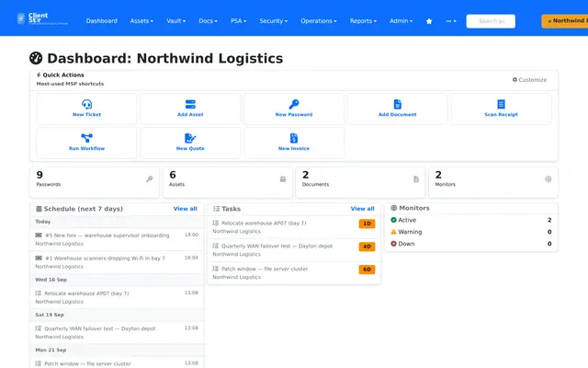Image resolution: width=588 pixels, height=368 pixels.
Task: Click the orange Northwind company button
Action: 565,21
